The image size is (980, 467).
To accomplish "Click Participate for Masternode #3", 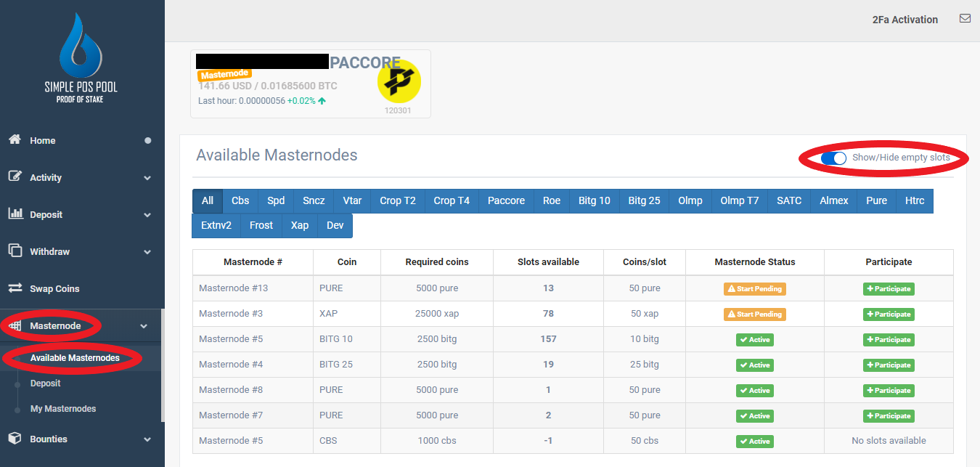I will (889, 314).
